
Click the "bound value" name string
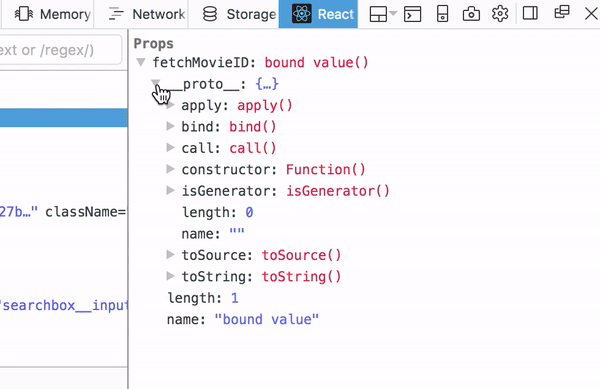click(x=266, y=319)
